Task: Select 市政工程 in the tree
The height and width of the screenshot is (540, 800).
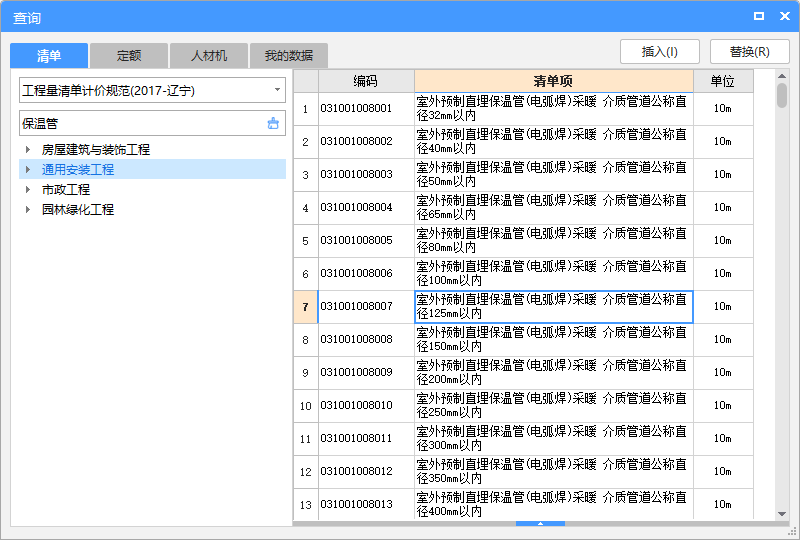Action: pyautogui.click(x=66, y=189)
